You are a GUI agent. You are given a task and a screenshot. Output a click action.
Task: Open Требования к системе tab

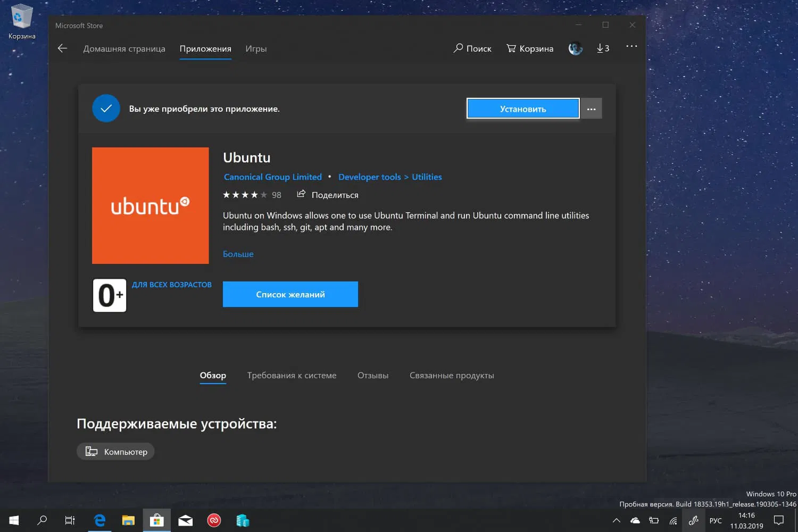[292, 375]
